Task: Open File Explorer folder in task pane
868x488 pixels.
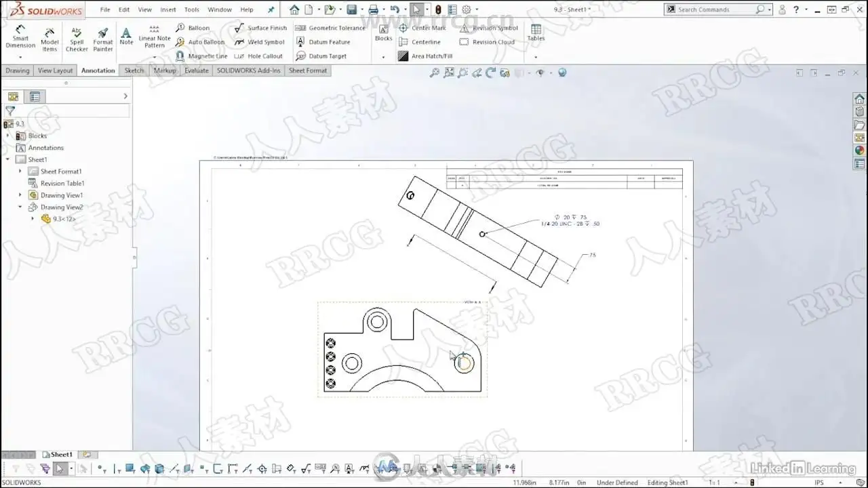Action: (x=859, y=125)
